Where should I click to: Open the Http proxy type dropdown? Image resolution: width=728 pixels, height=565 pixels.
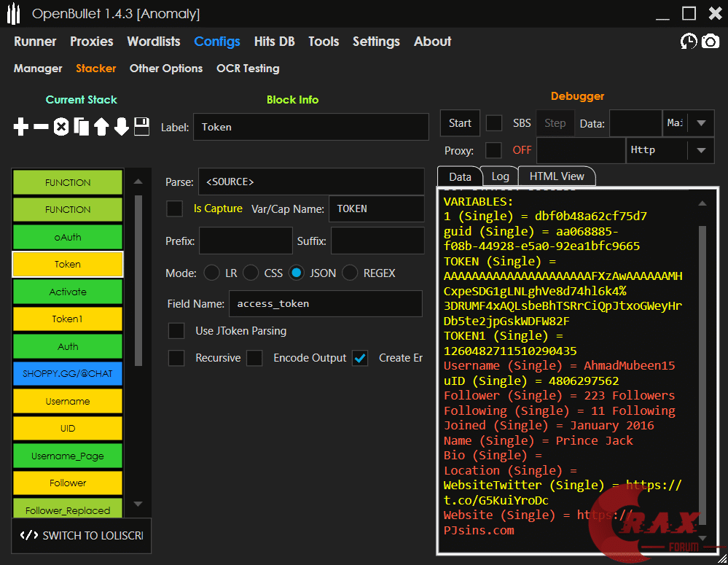(x=700, y=150)
